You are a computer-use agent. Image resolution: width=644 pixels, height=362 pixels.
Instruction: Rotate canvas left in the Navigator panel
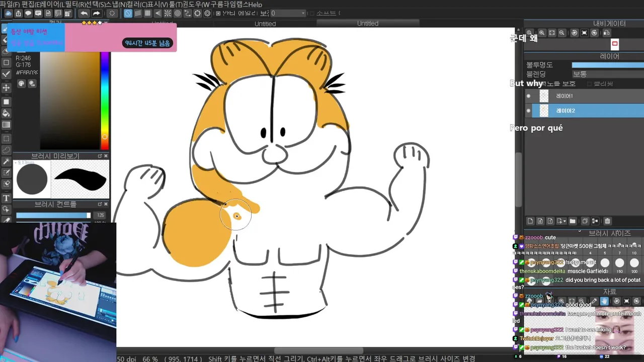575,33
